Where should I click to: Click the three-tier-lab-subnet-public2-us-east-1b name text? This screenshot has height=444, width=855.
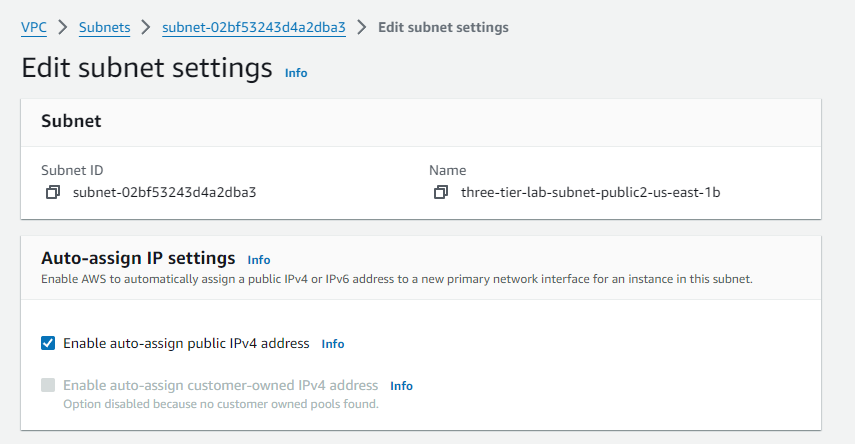590,192
